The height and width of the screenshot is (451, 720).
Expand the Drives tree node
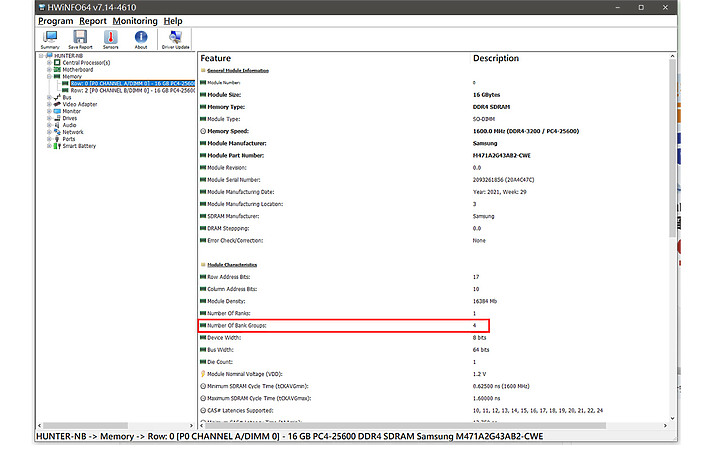click(49, 118)
